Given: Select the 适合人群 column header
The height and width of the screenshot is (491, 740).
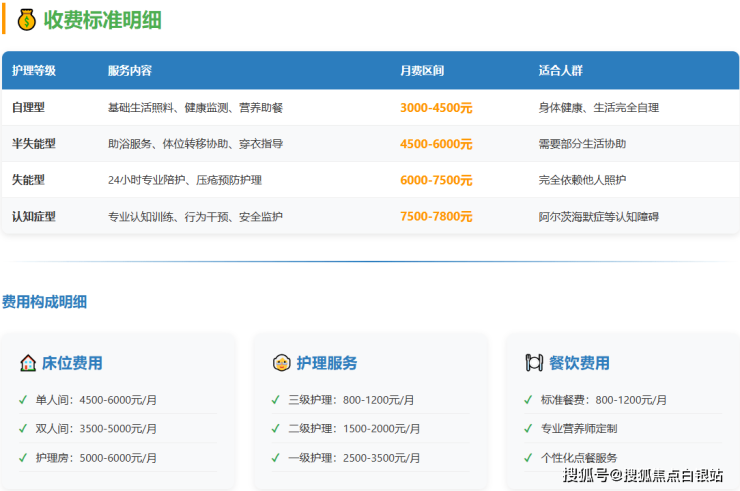Looking at the screenshot, I should tap(560, 71).
